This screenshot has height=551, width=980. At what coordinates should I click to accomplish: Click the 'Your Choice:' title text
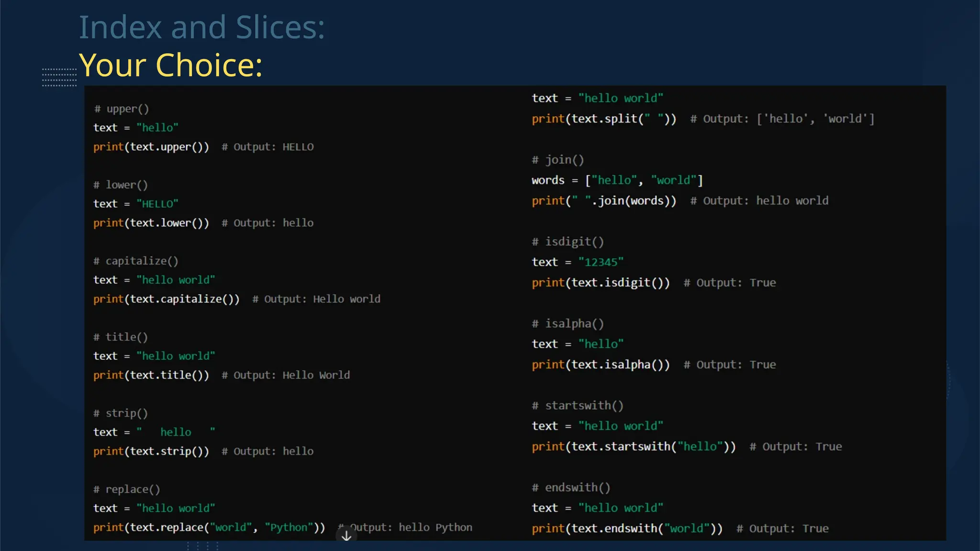[171, 65]
